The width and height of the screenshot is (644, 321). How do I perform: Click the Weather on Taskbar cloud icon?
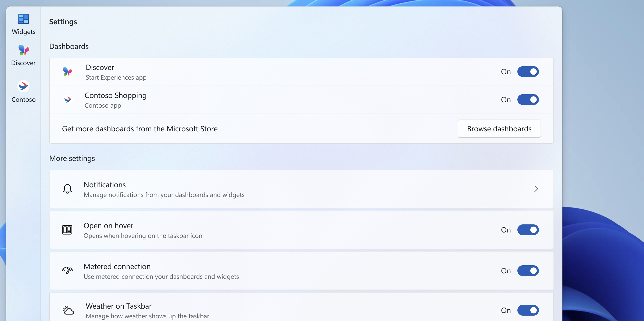[68, 310]
